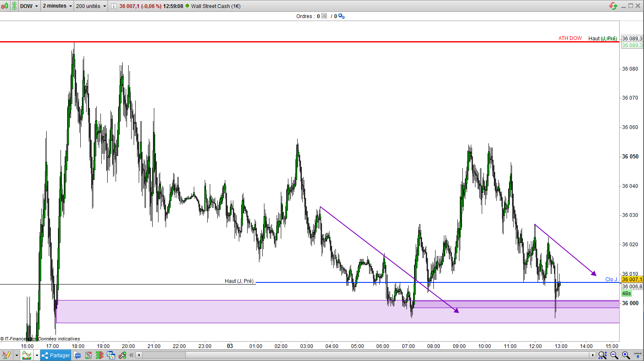Click the Ordres : 0 label
644x361 pixels.
click(308, 16)
